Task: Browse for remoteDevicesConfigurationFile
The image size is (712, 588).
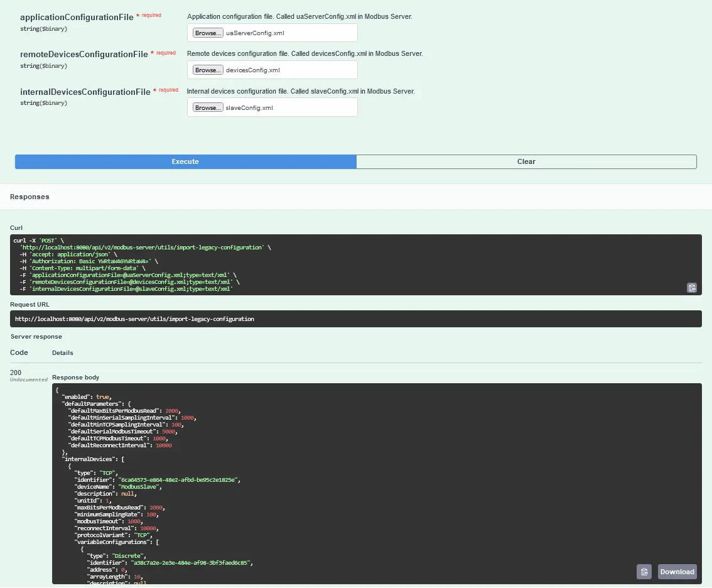Action: coord(208,70)
